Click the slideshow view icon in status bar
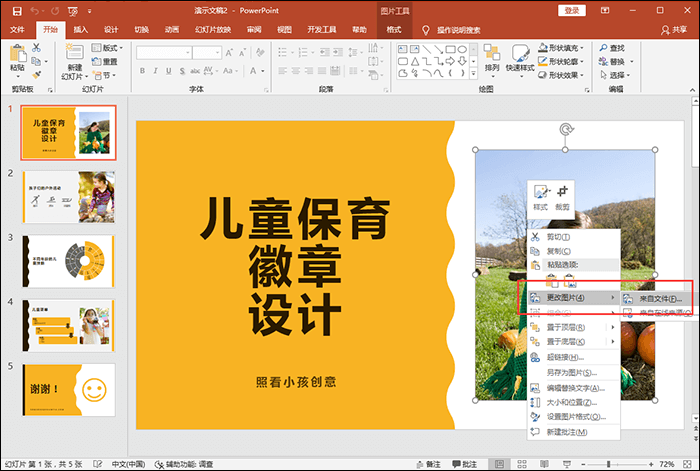The height and width of the screenshot is (471, 700). [x=567, y=464]
